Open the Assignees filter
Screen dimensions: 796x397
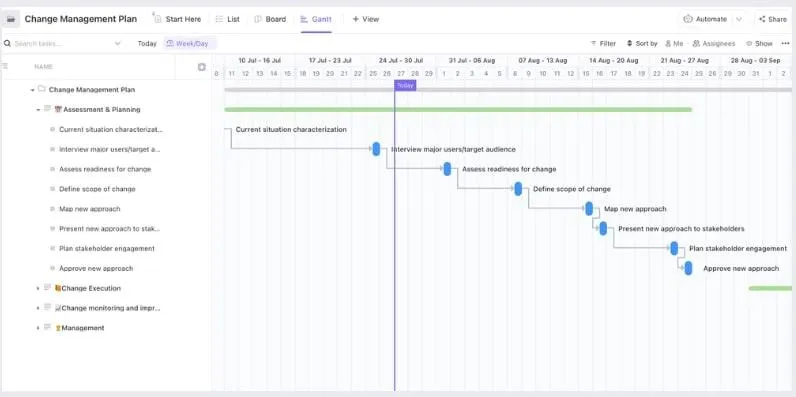tap(714, 44)
